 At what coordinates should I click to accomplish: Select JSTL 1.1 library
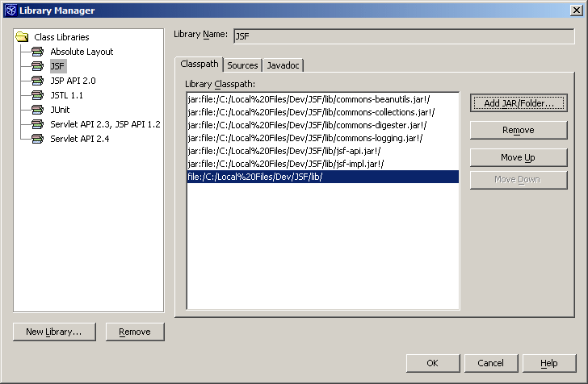[66, 95]
